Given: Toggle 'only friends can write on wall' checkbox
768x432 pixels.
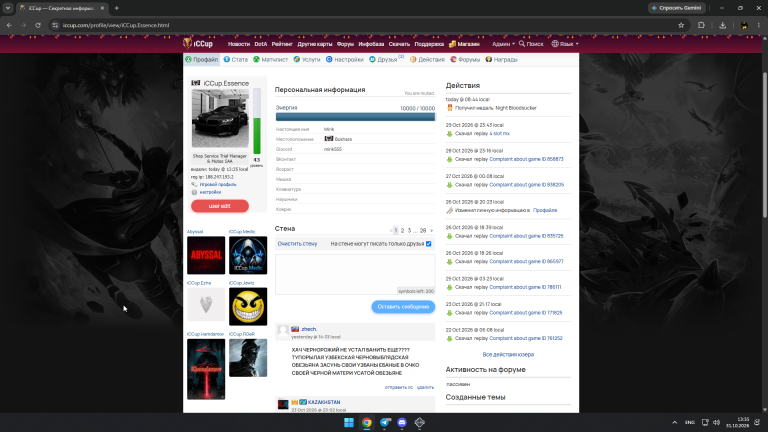Looking at the screenshot, I should [x=429, y=243].
